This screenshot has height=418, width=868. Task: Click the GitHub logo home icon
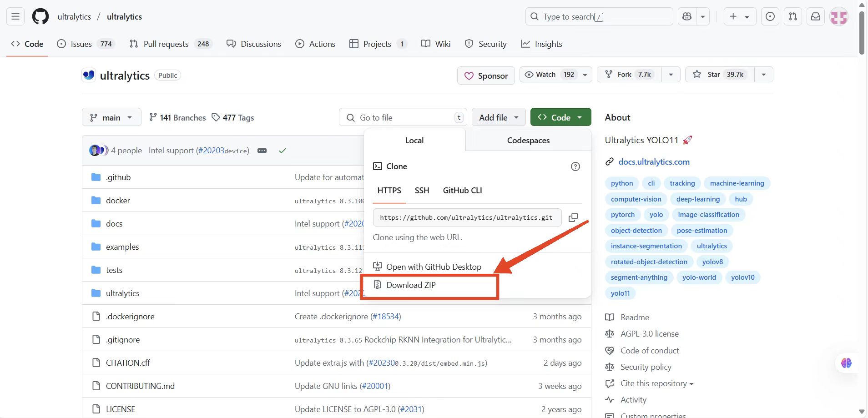pyautogui.click(x=40, y=17)
